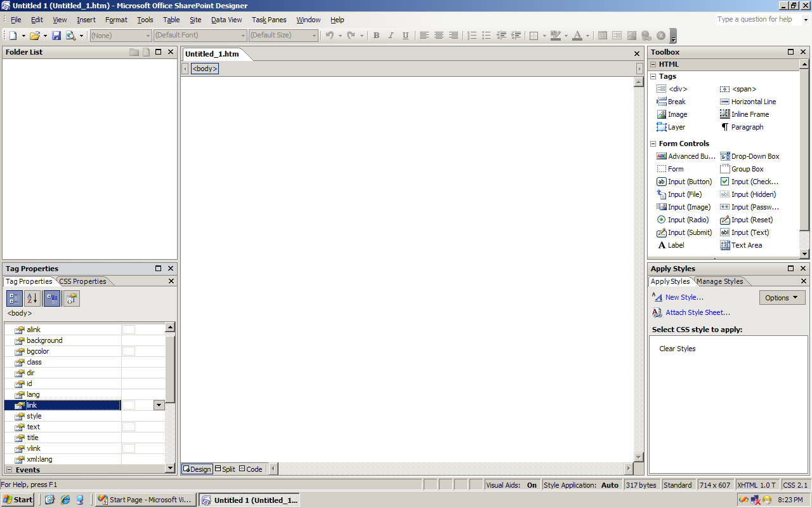The height and width of the screenshot is (508, 812).
Task: Click the Save floppy disk icon
Action: [56, 36]
